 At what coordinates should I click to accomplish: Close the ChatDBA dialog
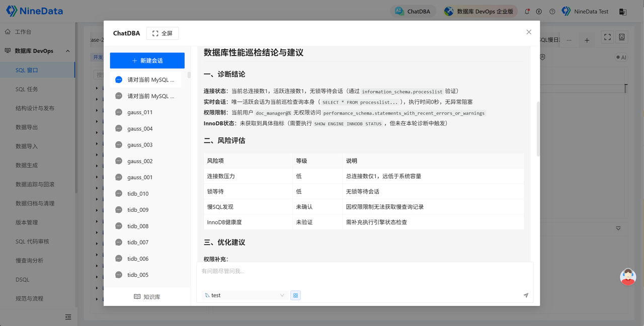(x=529, y=32)
